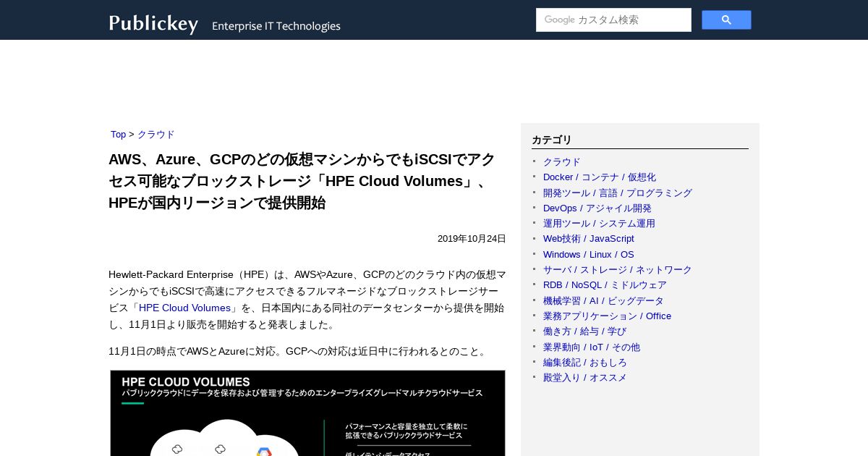
Task: Focus the Google custom search field
Action: (x=613, y=20)
